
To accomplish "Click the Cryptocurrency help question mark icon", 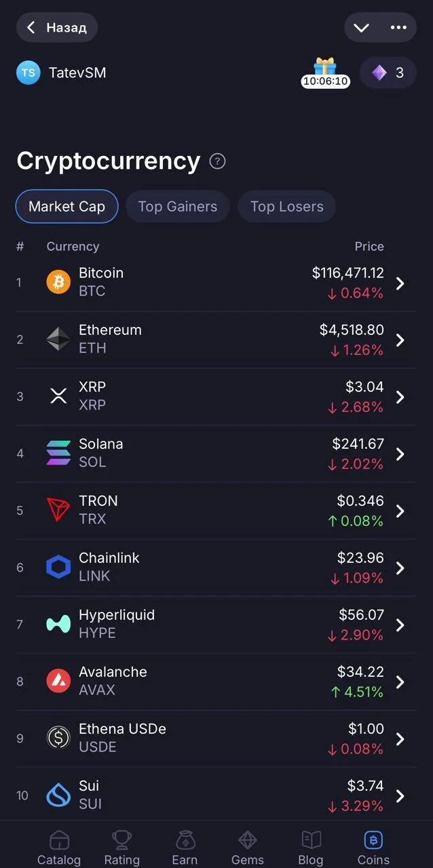I will tap(217, 161).
